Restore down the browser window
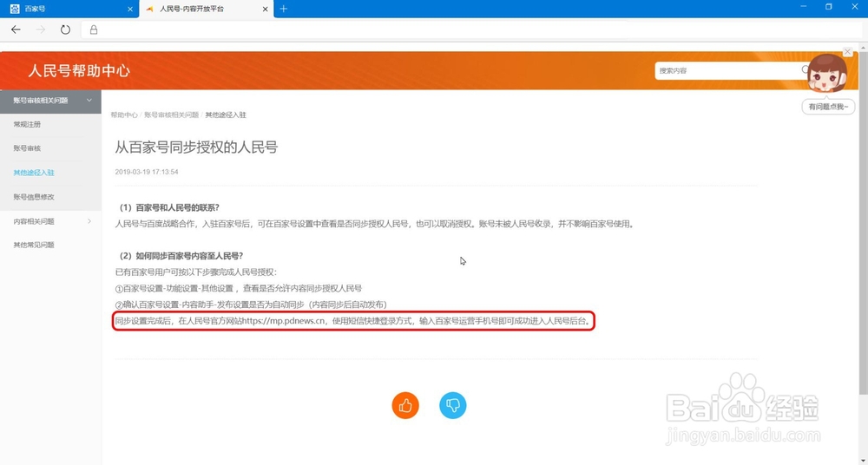This screenshot has width=868, height=465. 829,7
